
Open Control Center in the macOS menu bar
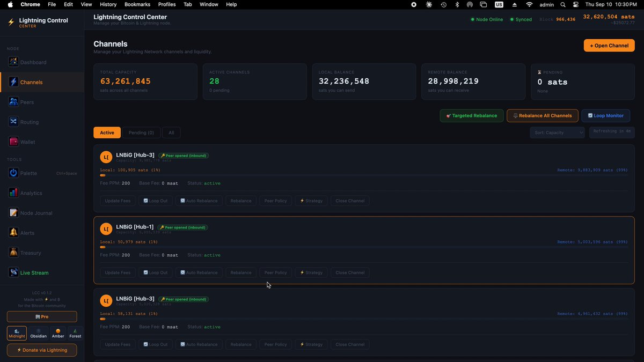point(576,4)
